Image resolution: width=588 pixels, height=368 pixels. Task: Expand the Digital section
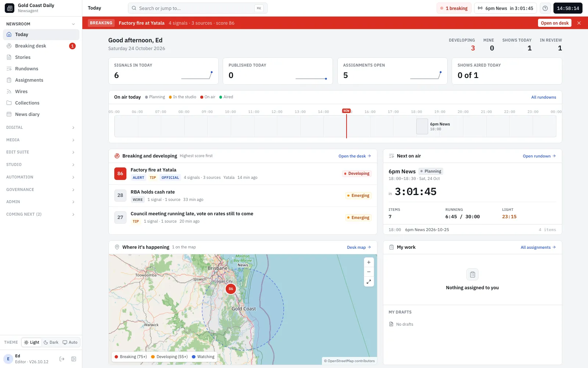(x=41, y=127)
